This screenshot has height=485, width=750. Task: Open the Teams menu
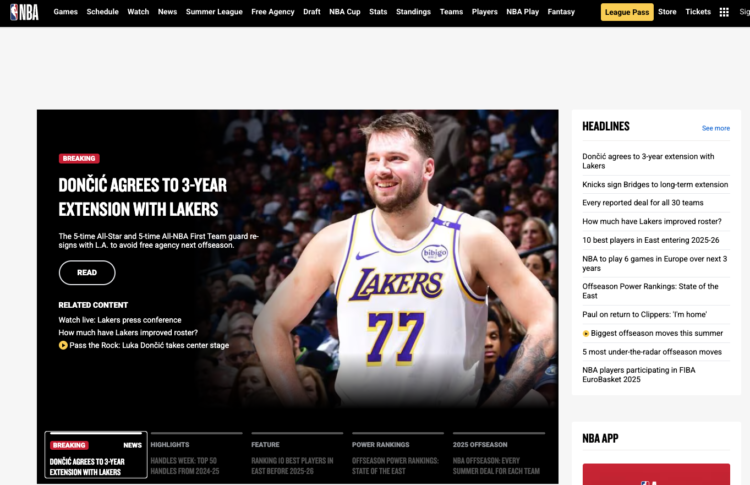click(x=451, y=12)
